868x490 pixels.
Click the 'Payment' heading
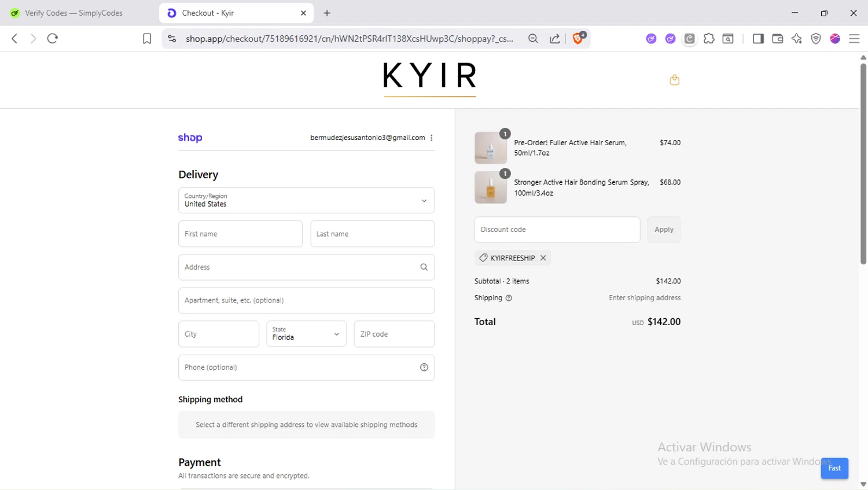pos(200,462)
